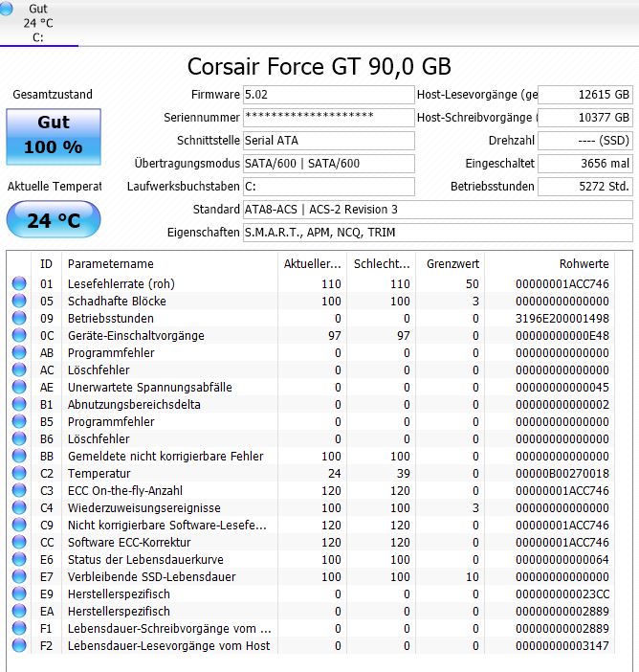Image resolution: width=639 pixels, height=672 pixels.
Task: Click the Schnittstelle field with Serial ATA
Action: 328,141
